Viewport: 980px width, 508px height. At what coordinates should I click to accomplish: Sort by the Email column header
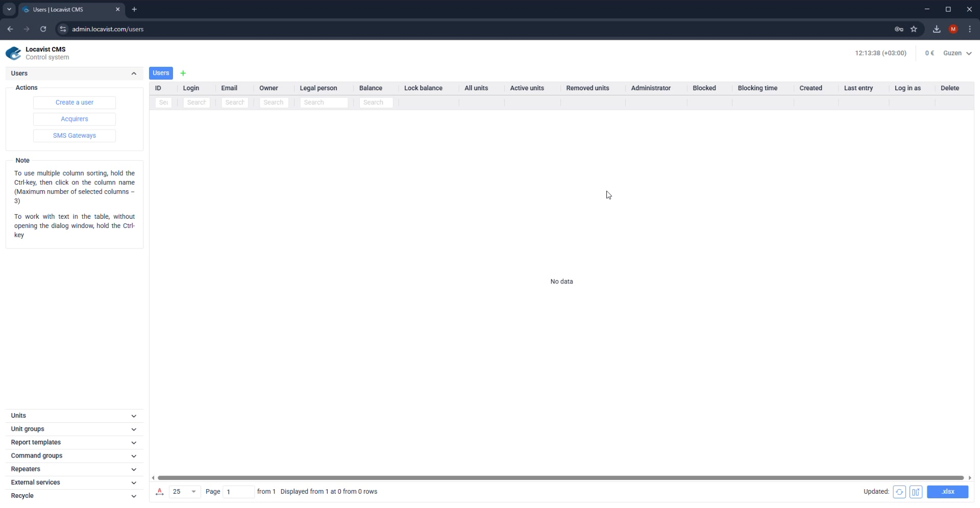click(x=229, y=88)
